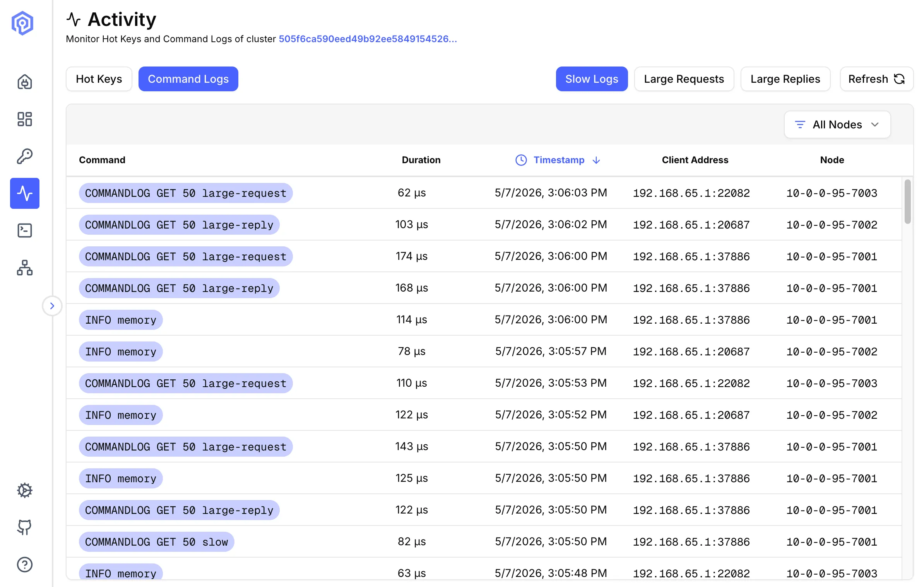Image resolution: width=924 pixels, height=587 pixels.
Task: Open the cluster topology sidebar icon
Action: click(x=25, y=268)
